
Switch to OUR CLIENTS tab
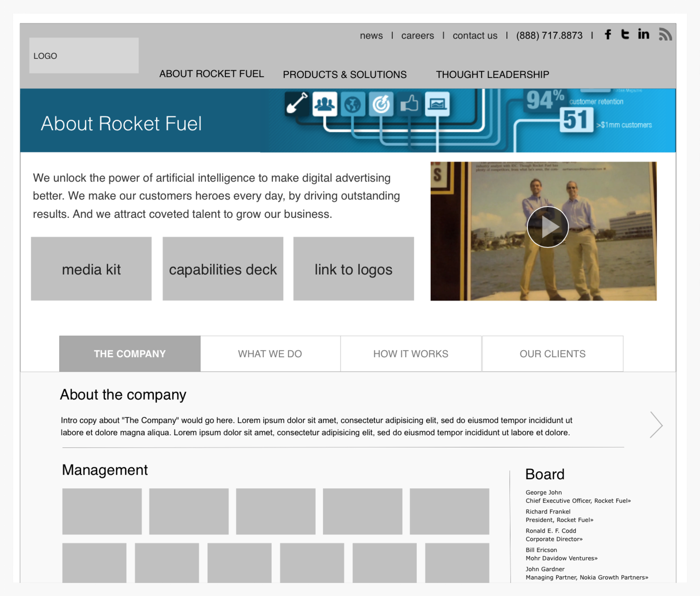tap(553, 353)
